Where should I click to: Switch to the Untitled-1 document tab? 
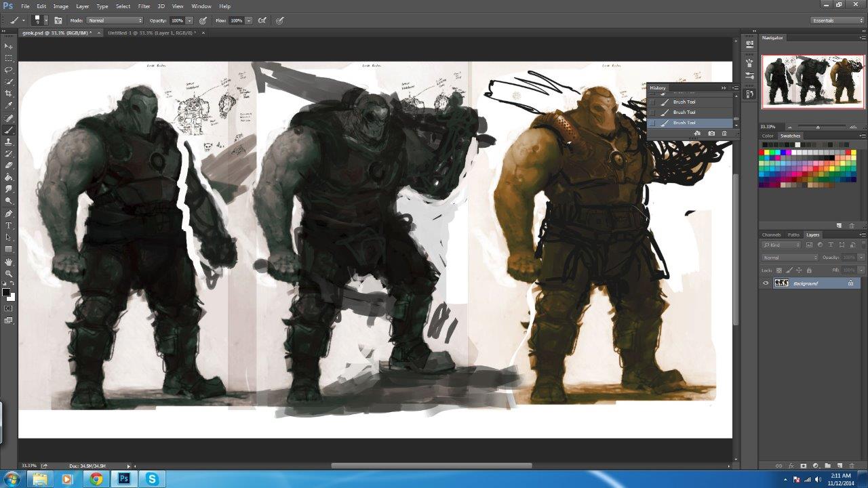(x=151, y=33)
